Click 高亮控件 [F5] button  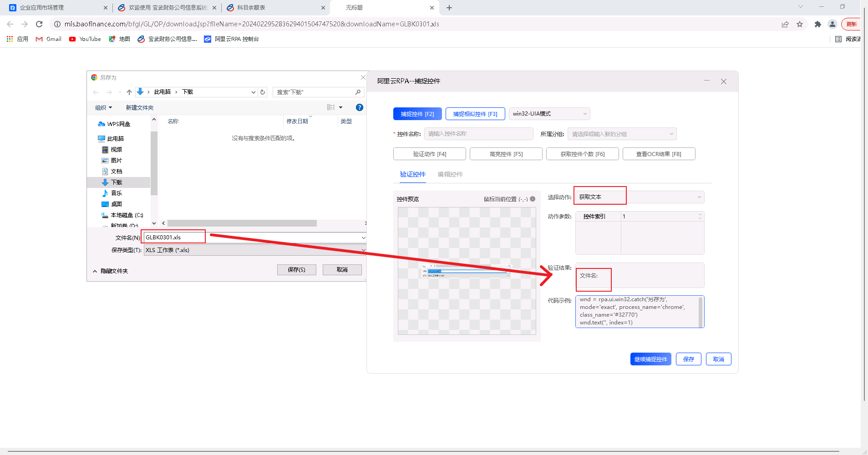click(x=506, y=154)
